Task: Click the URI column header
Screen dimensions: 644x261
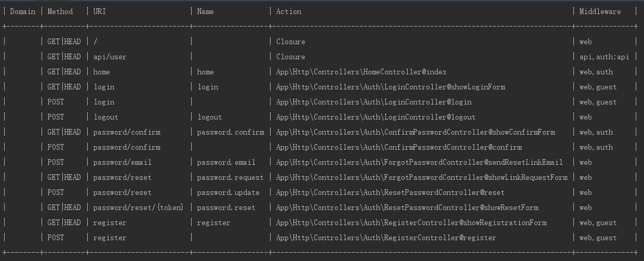Action: [100, 11]
